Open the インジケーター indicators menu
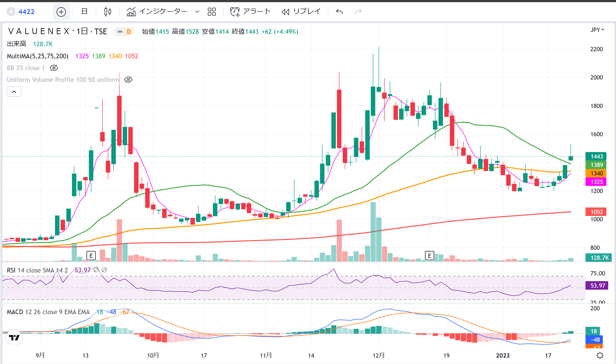Screen dimensions: 616x364 (x=157, y=11)
